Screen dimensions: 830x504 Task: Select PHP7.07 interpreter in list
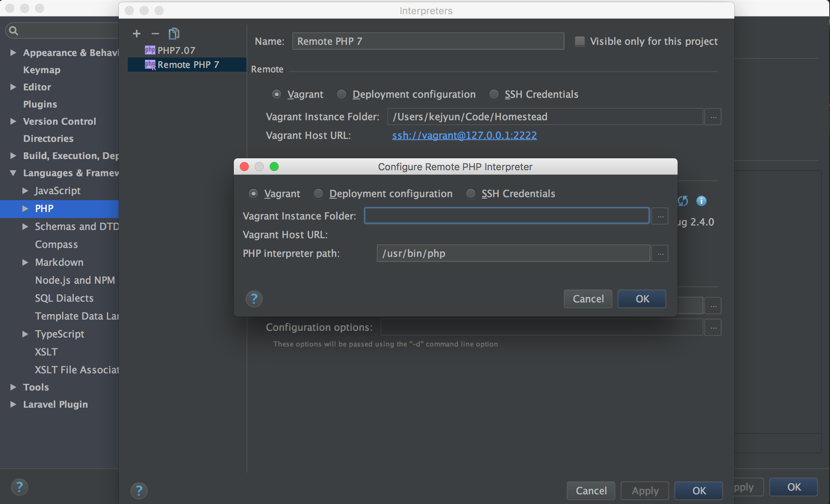[176, 50]
